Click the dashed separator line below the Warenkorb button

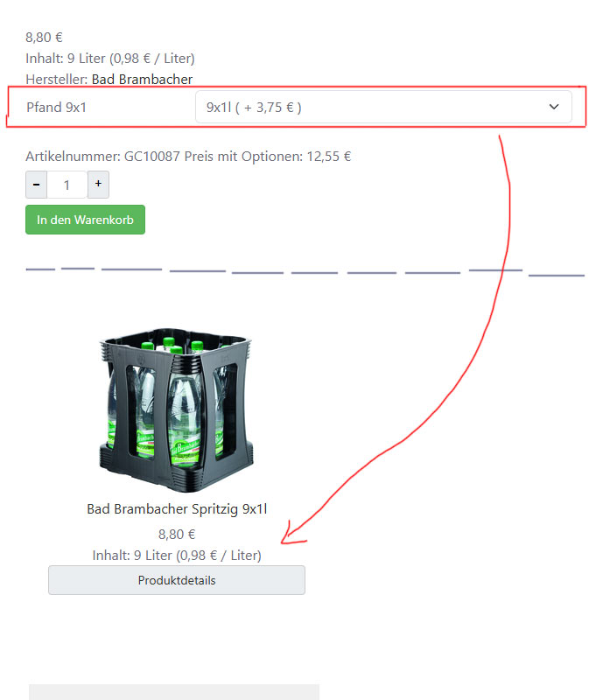305,271
